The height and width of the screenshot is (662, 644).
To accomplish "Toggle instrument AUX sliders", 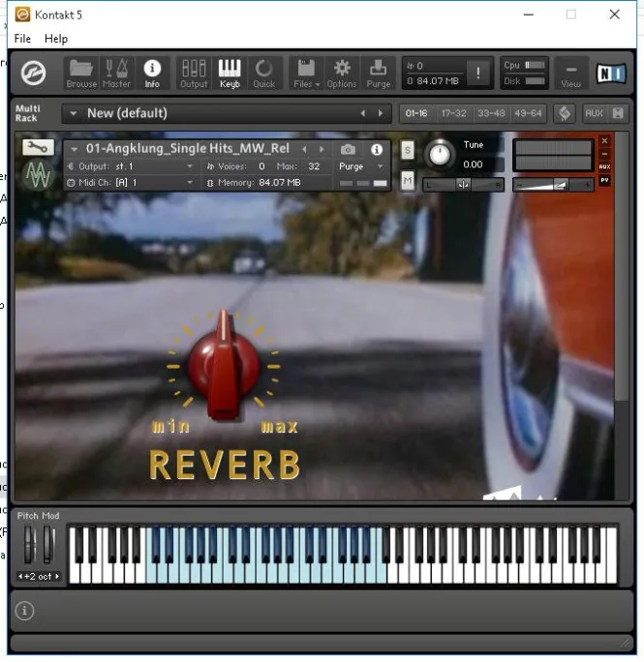I will point(604,166).
